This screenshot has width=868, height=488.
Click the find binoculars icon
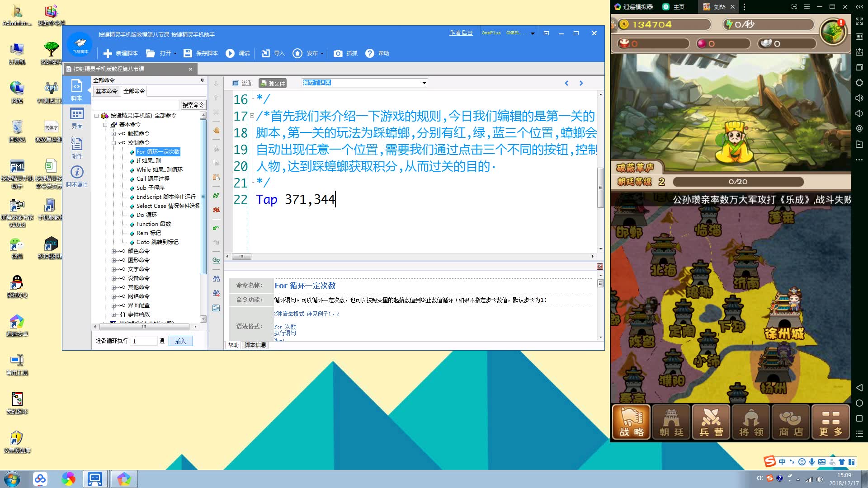pos(216,279)
